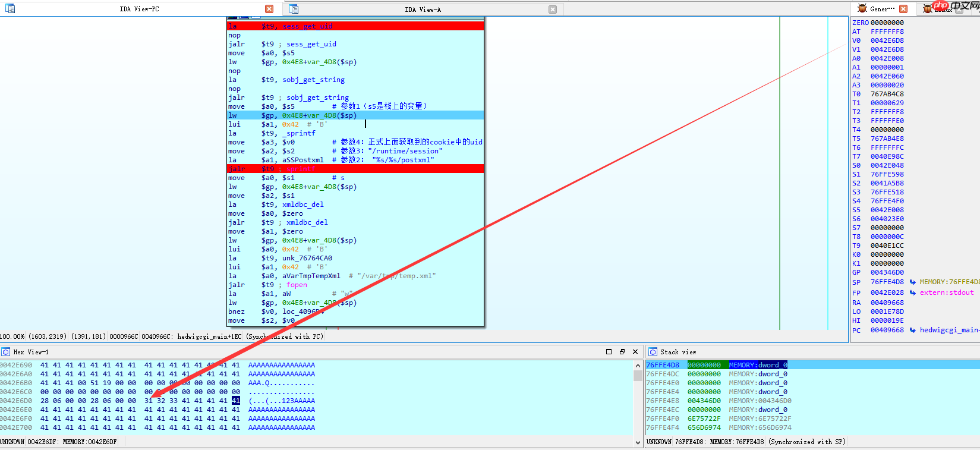Switch to the IDA View-A tab
Screen dimensions: 980x450
pyautogui.click(x=423, y=10)
